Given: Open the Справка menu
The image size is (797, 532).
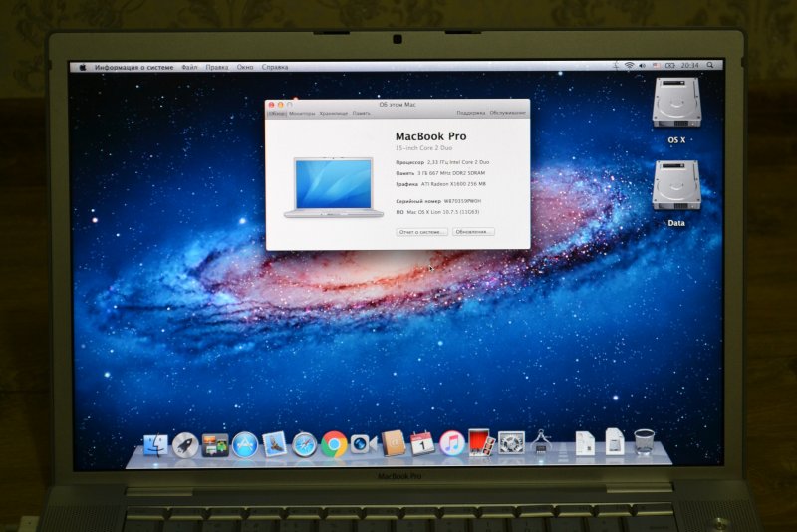Looking at the screenshot, I should (x=275, y=67).
